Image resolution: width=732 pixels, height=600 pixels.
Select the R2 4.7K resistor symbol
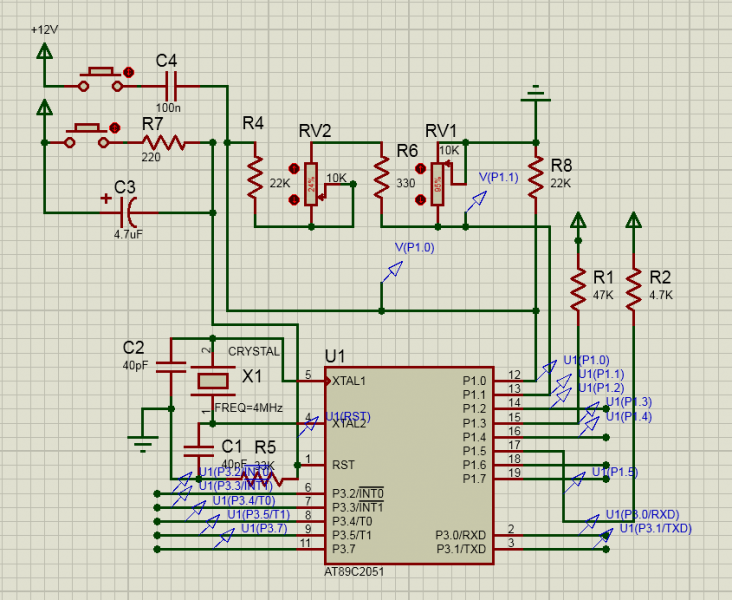633,289
